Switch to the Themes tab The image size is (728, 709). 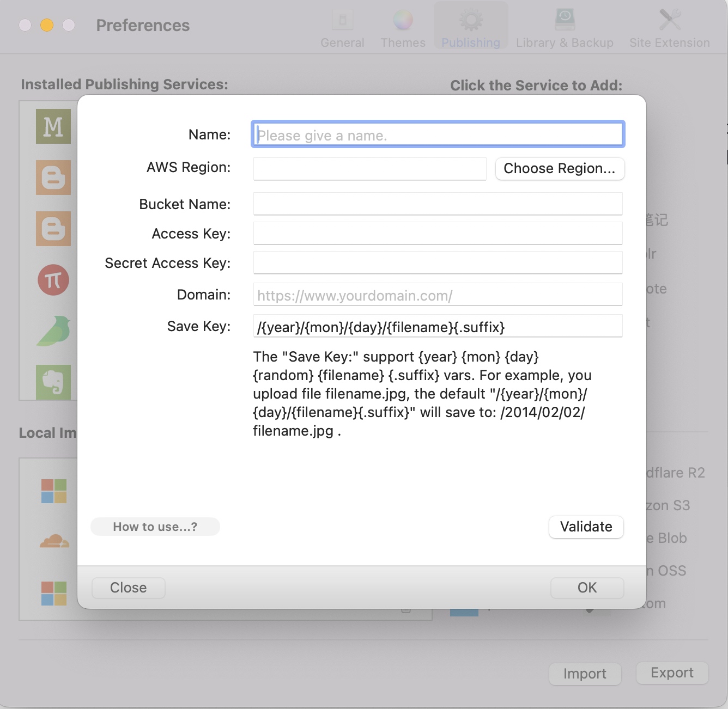pos(403,28)
